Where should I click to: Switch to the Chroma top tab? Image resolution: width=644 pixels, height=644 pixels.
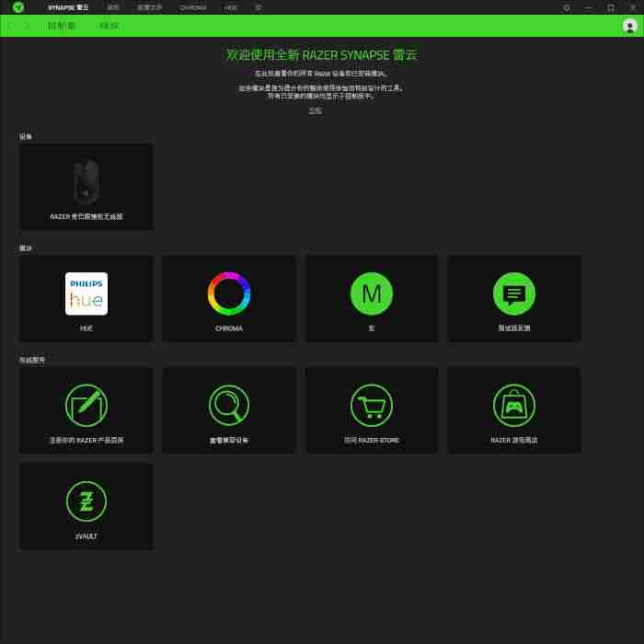coord(192,7)
